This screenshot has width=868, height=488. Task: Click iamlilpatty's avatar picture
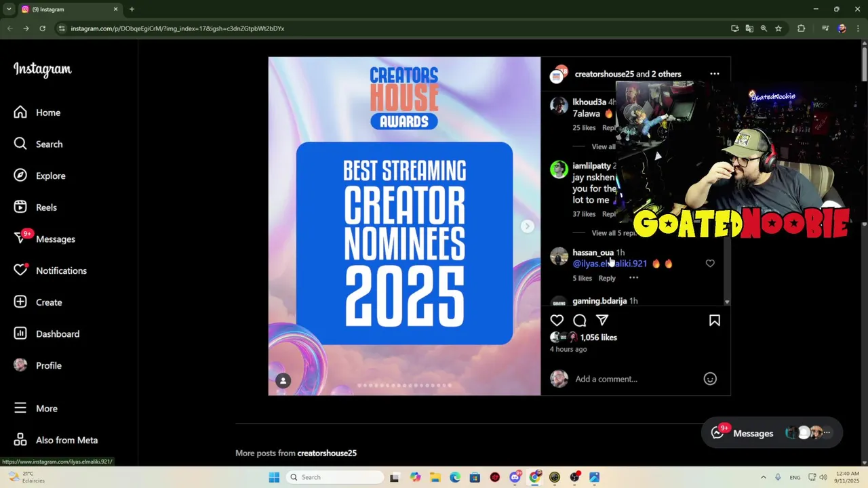559,169
